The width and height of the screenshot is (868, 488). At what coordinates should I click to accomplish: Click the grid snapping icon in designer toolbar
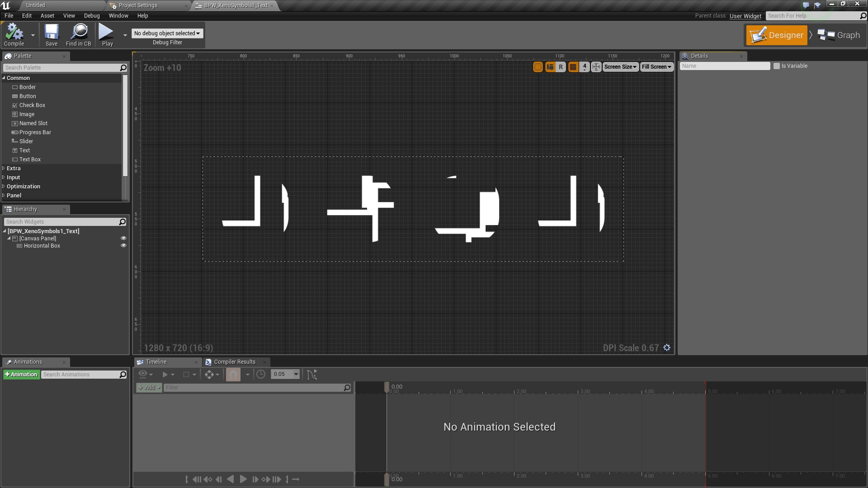click(573, 67)
